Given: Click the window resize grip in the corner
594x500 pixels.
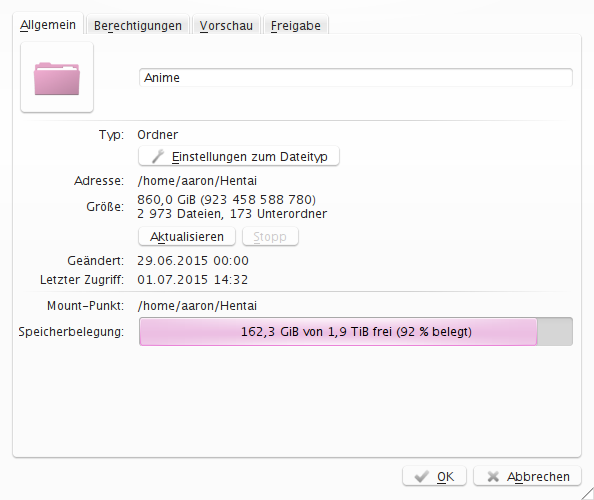Looking at the screenshot, I should [x=587, y=493].
